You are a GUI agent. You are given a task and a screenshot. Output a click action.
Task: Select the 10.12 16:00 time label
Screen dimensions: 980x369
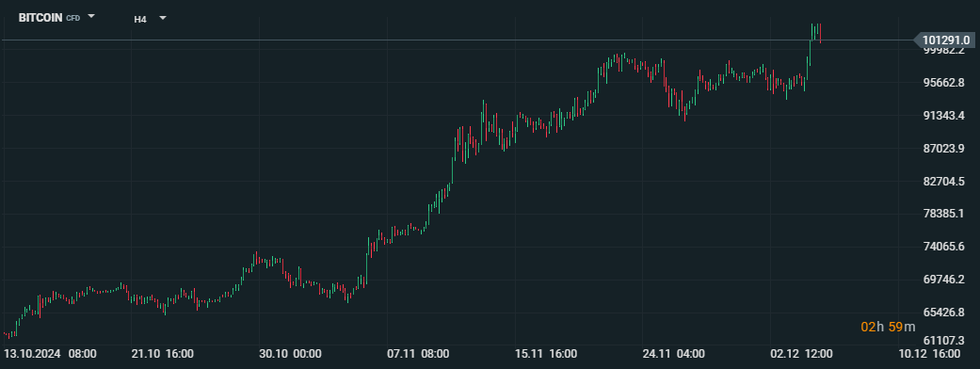[929, 354]
